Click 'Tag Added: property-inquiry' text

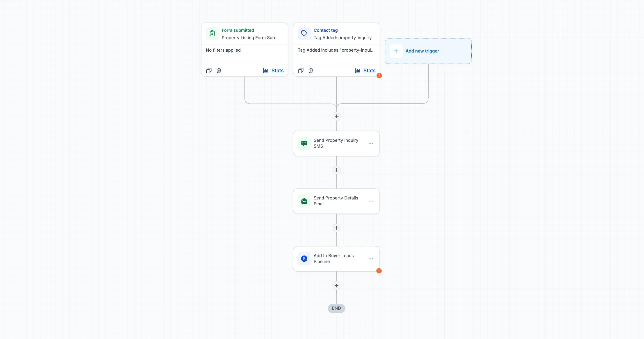tap(343, 38)
